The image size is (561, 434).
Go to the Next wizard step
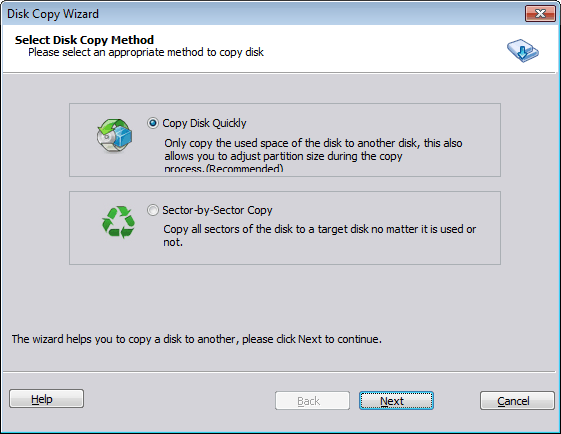click(x=396, y=401)
